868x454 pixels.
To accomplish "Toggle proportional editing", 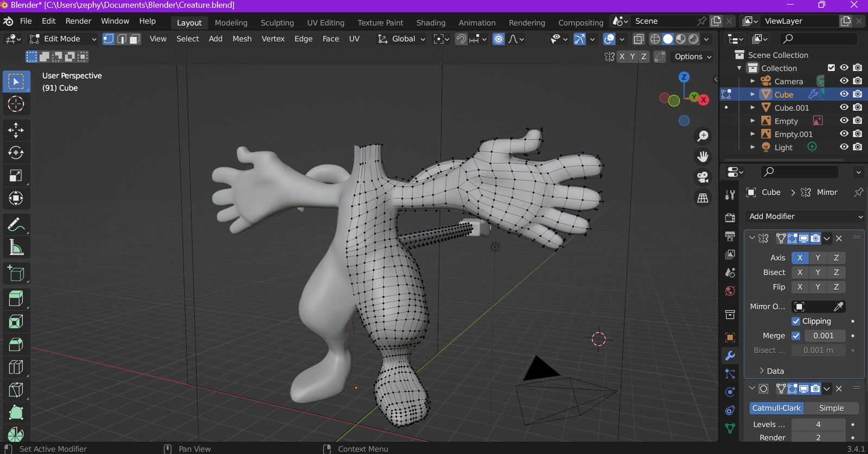I will tap(499, 39).
